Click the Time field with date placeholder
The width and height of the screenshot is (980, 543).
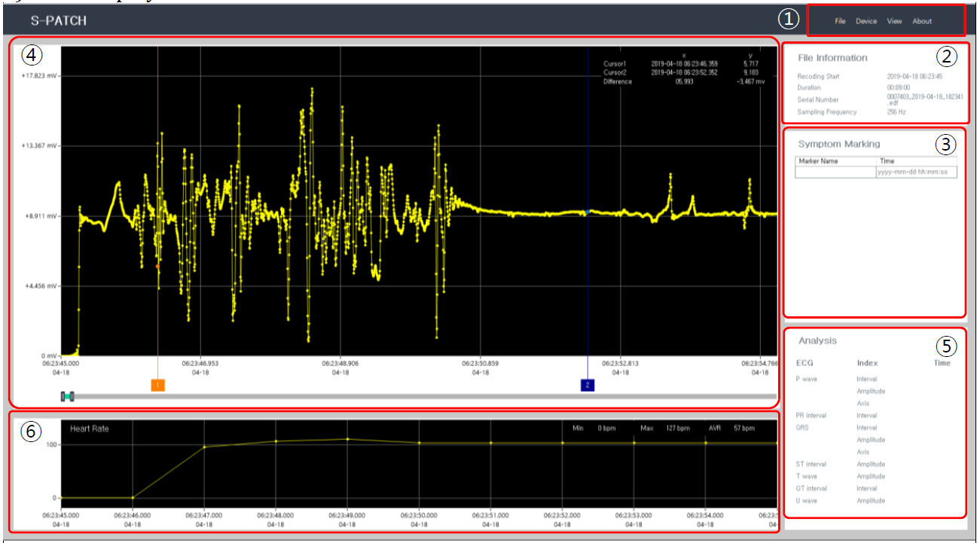916,172
